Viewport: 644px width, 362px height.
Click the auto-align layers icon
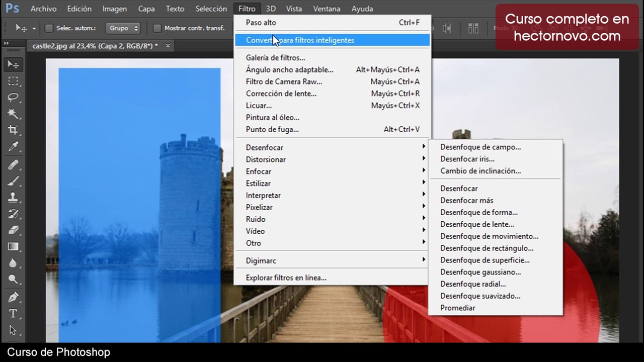[473, 28]
